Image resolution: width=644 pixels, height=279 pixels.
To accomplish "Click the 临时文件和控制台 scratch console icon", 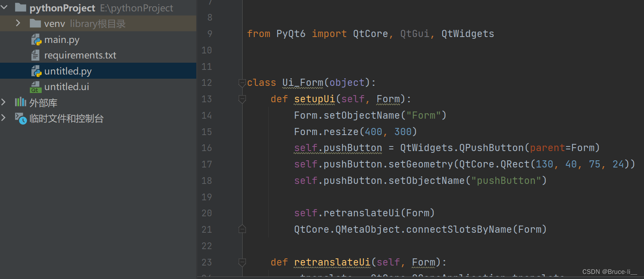I will (x=21, y=118).
